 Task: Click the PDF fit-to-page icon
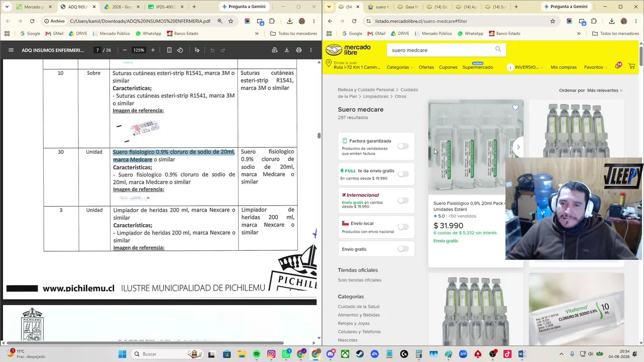[x=169, y=50]
